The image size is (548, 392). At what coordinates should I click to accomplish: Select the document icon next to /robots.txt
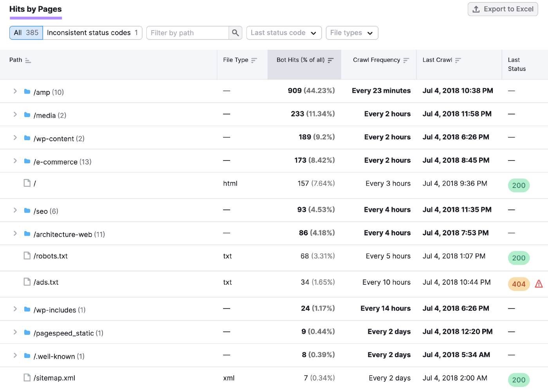tap(27, 255)
